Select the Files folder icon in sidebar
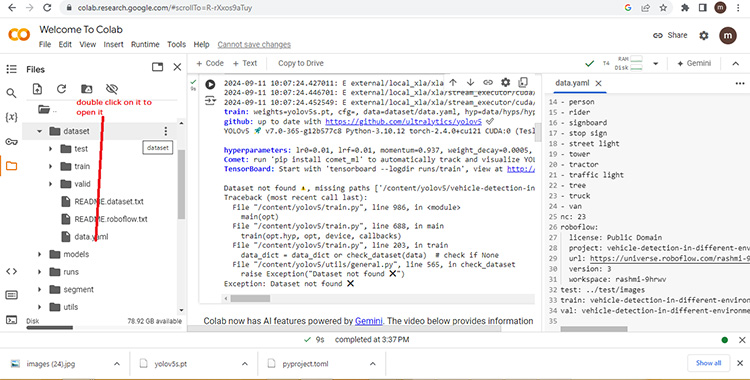Viewport: 750px width, 380px height. pyautogui.click(x=11, y=166)
